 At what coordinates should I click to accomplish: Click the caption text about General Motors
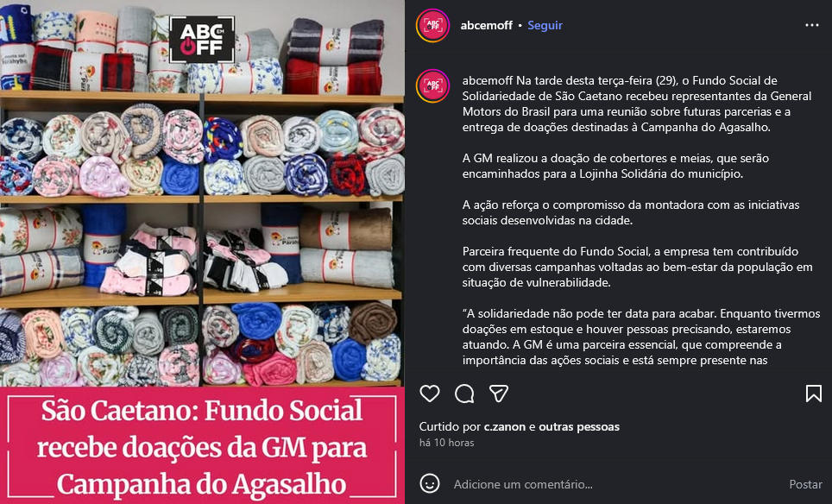[x=637, y=104]
